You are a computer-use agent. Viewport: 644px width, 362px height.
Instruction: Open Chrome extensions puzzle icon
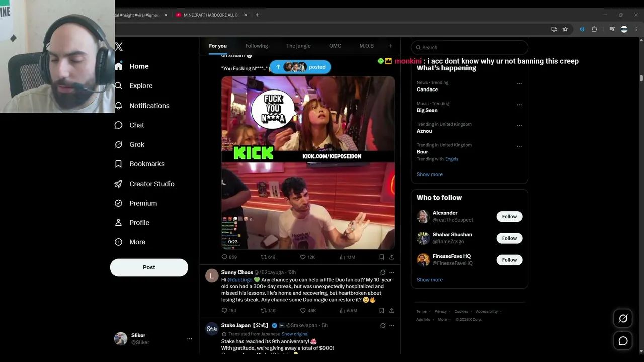594,29
